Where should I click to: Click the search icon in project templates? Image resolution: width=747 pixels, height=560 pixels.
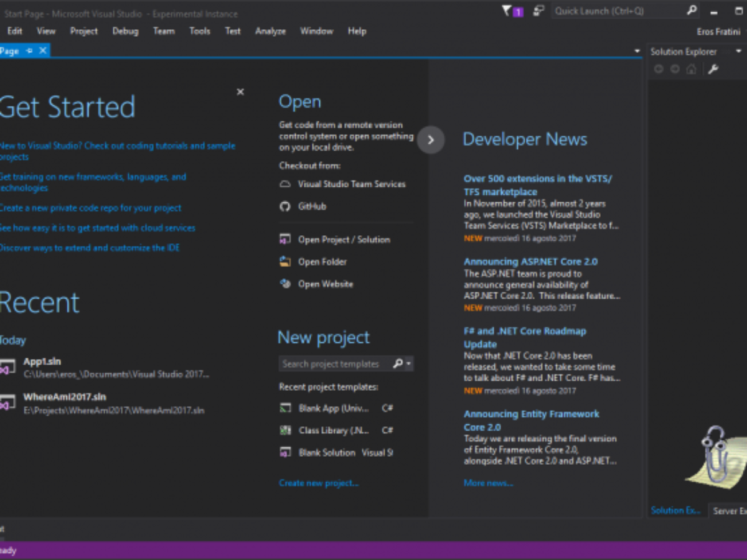[x=398, y=364]
